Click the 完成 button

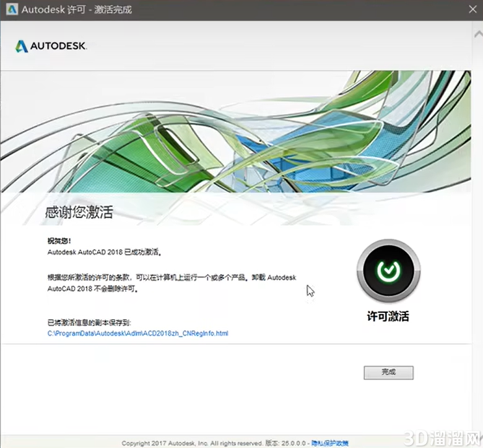point(388,372)
